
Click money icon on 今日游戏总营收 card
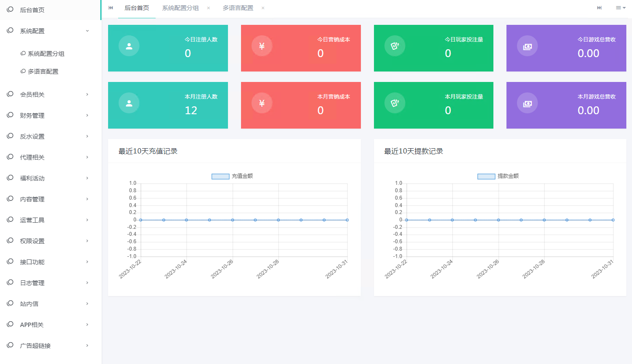tap(527, 46)
